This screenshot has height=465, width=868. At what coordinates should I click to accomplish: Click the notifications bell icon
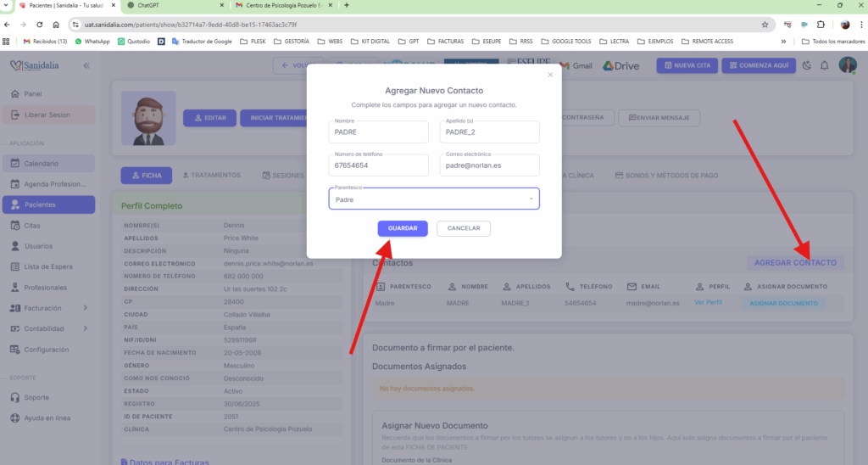824,66
